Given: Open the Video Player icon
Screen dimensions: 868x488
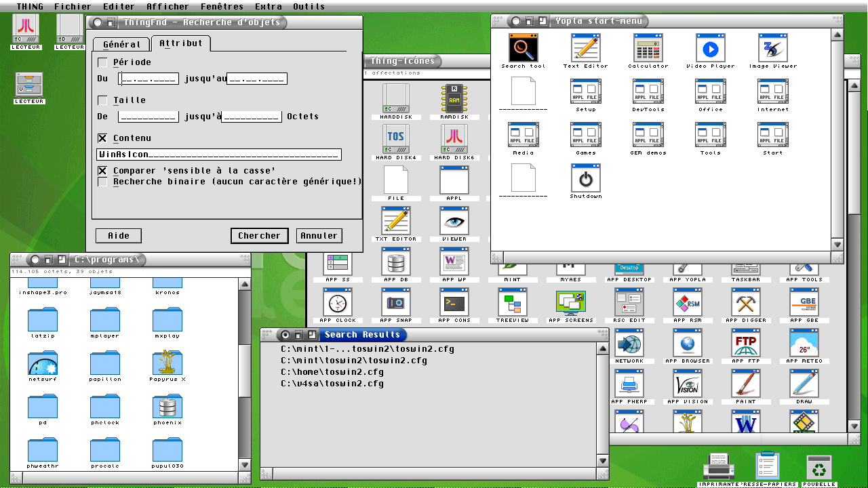Looking at the screenshot, I should point(710,48).
